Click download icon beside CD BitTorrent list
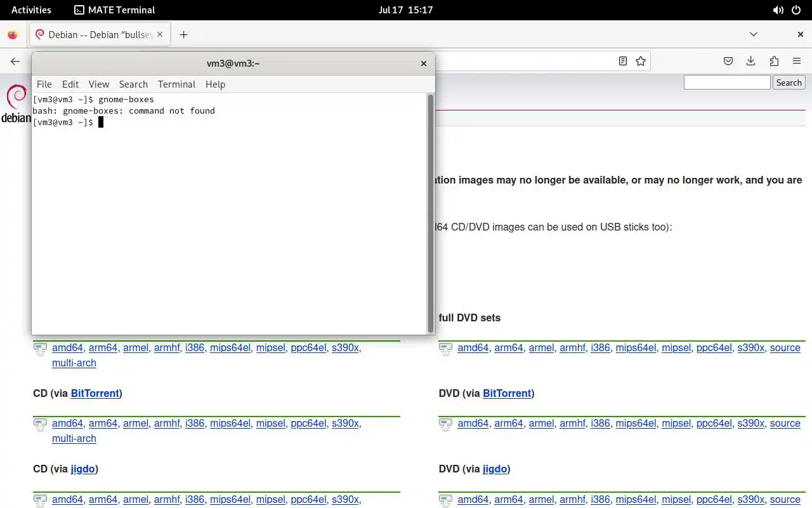Screen dimensions: 812x508 [40, 425]
